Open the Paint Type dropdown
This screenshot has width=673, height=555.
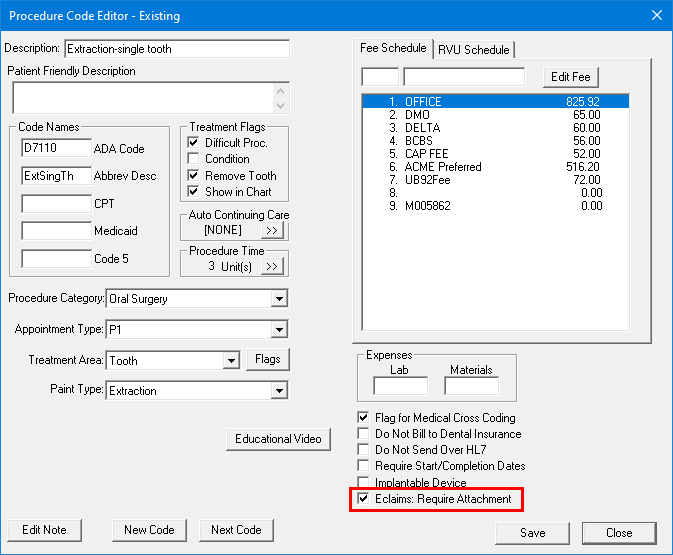(278, 391)
